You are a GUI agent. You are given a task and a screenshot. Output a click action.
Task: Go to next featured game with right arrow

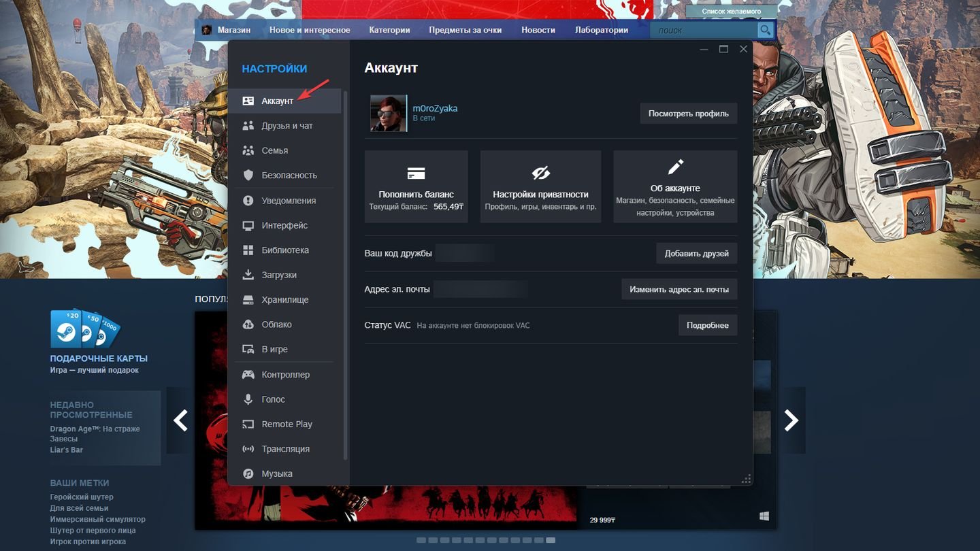point(791,420)
